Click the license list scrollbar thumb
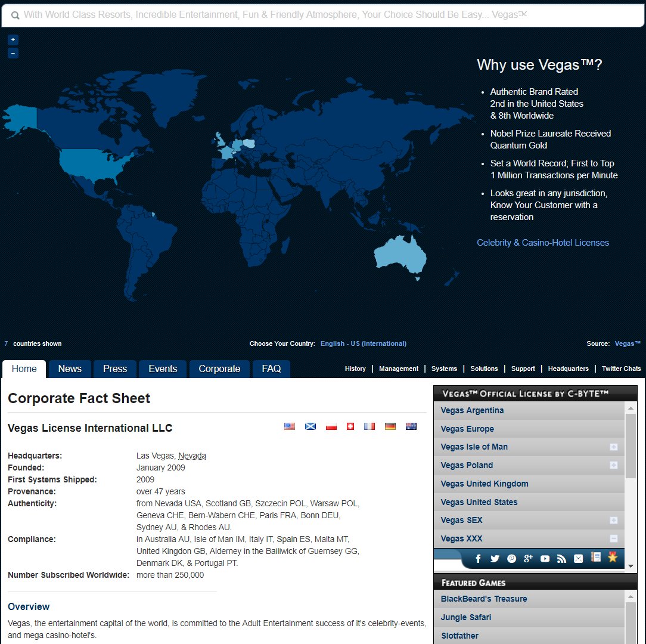 tap(631, 445)
